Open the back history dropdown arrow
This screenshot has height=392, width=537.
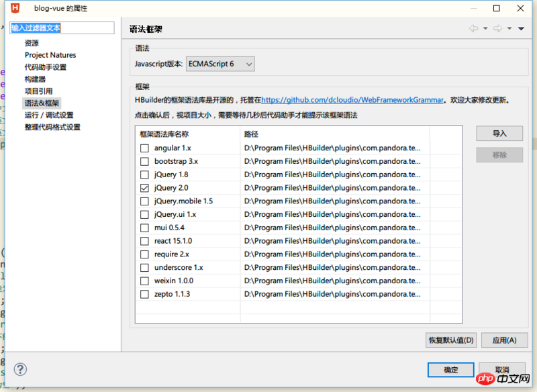click(x=485, y=28)
